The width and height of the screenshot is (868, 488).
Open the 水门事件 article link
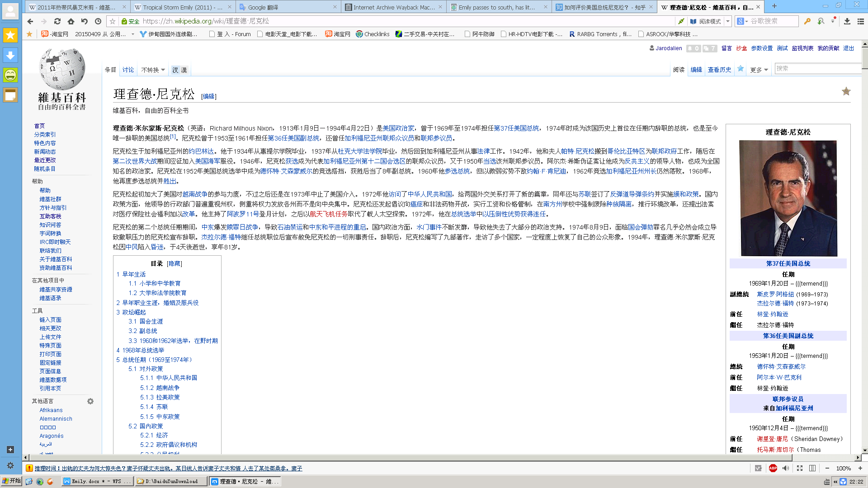(429, 227)
